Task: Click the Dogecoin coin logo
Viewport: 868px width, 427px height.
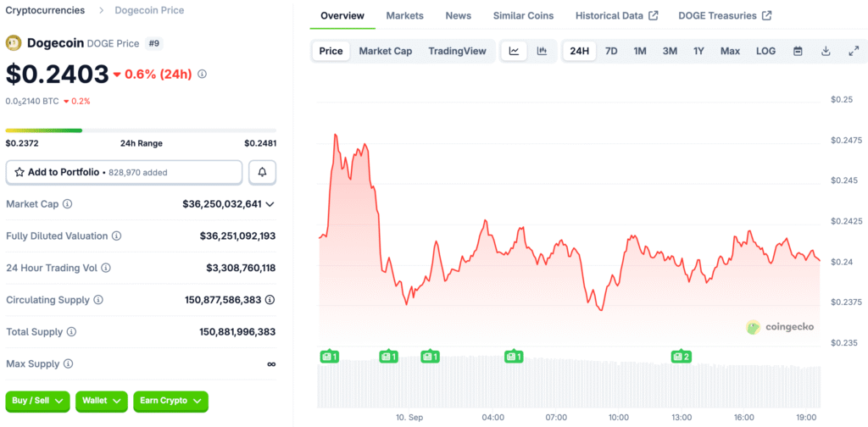Action: [14, 42]
